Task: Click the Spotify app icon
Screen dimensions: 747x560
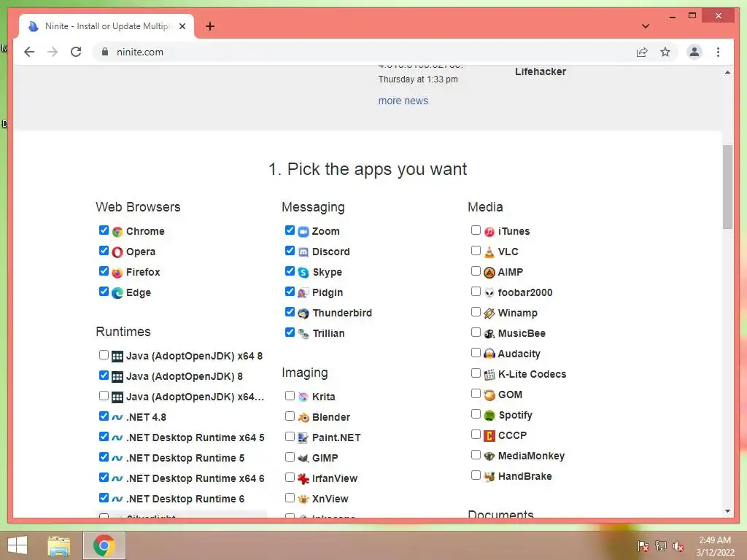Action: pos(489,415)
